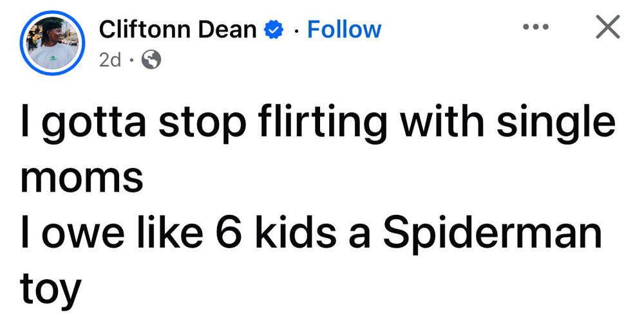Click the word "flirting" in the post

[x=318, y=123]
